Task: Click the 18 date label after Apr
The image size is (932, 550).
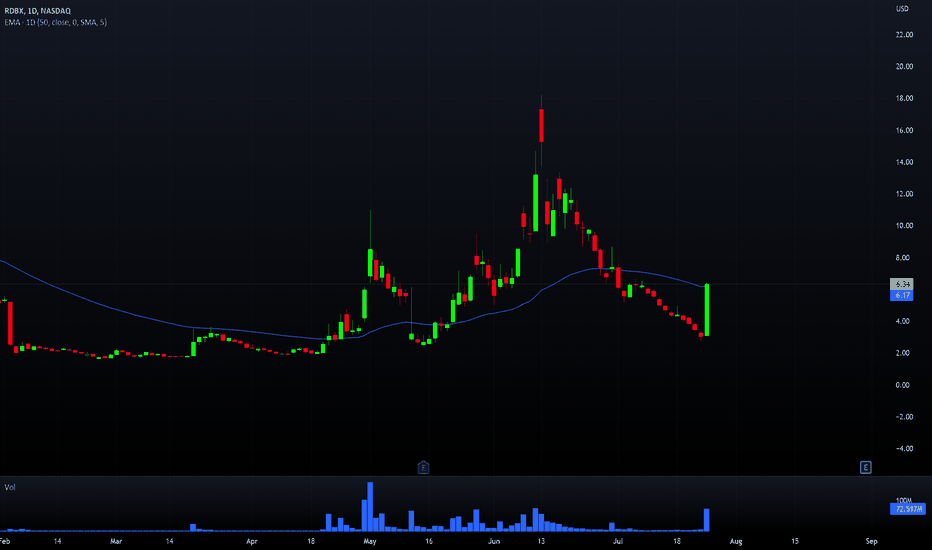Action: coord(311,542)
